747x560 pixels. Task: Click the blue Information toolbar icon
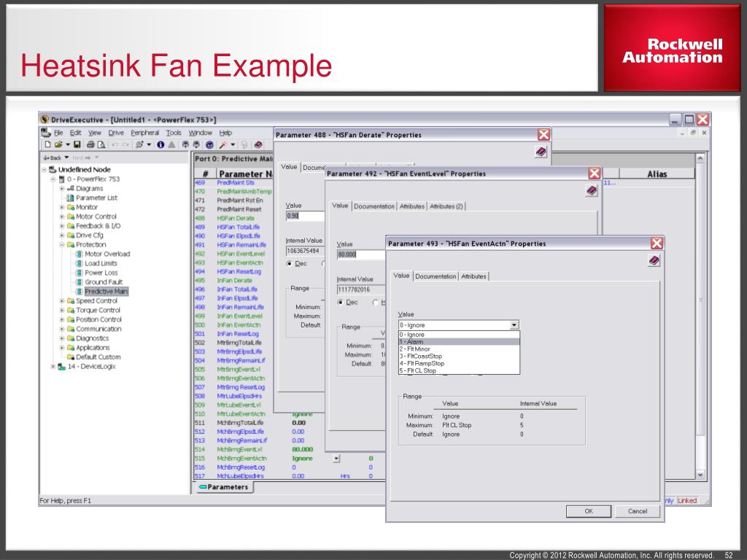pyautogui.click(x=160, y=144)
